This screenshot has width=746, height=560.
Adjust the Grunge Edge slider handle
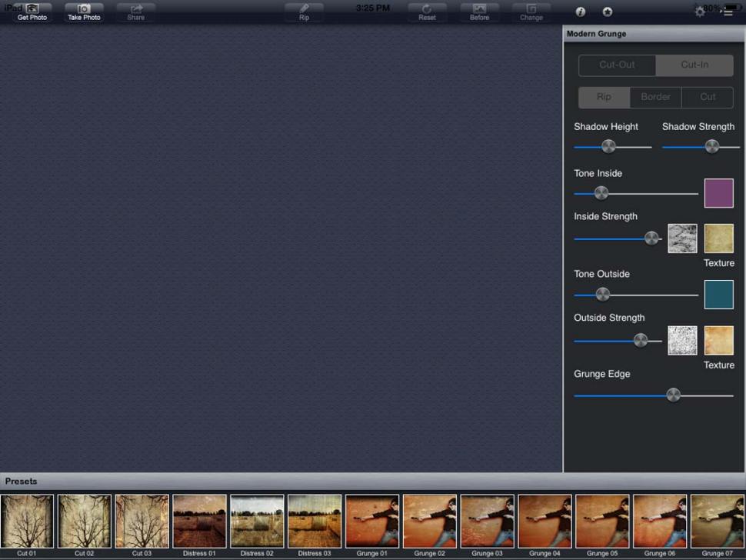tap(674, 395)
